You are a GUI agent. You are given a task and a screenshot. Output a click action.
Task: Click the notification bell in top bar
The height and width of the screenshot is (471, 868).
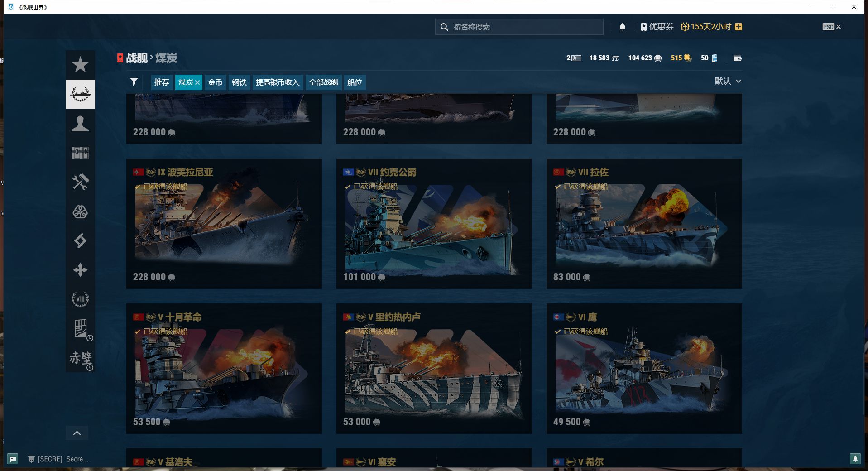623,27
